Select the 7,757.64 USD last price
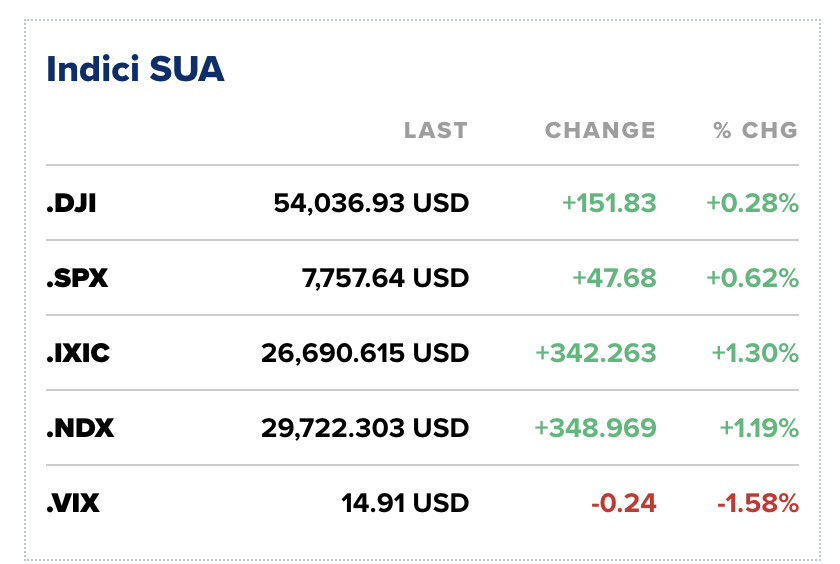 click(x=385, y=278)
